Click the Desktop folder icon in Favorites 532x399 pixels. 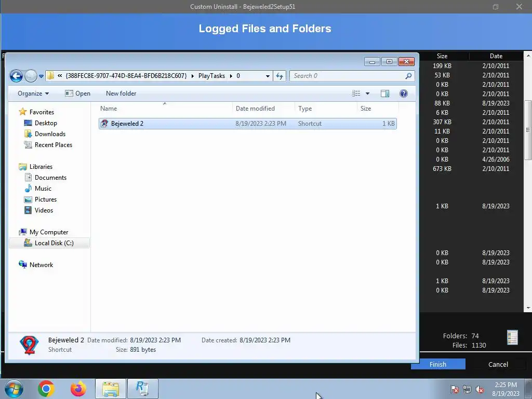pyautogui.click(x=28, y=123)
